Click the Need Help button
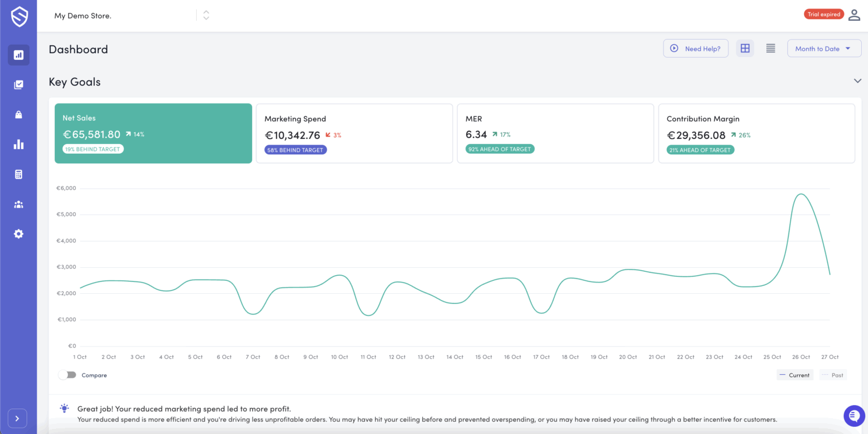Image resolution: width=868 pixels, height=434 pixels. (x=696, y=48)
